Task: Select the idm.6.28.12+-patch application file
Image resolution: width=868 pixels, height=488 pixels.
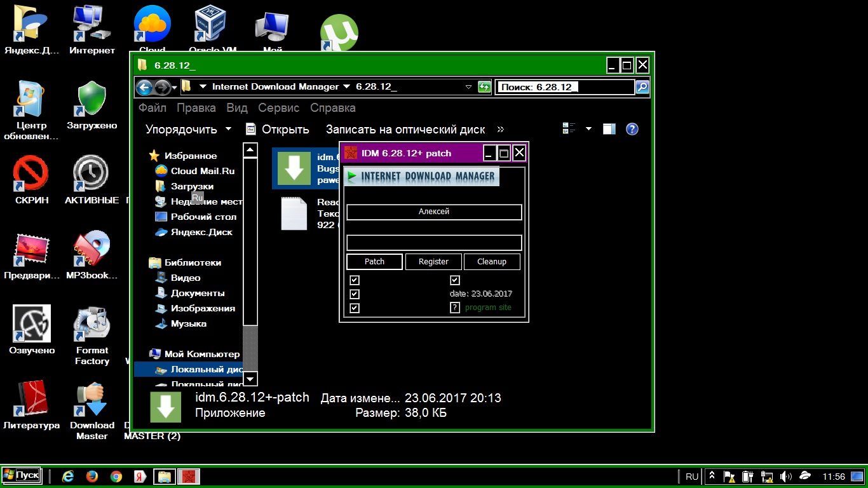Action: tap(305, 168)
